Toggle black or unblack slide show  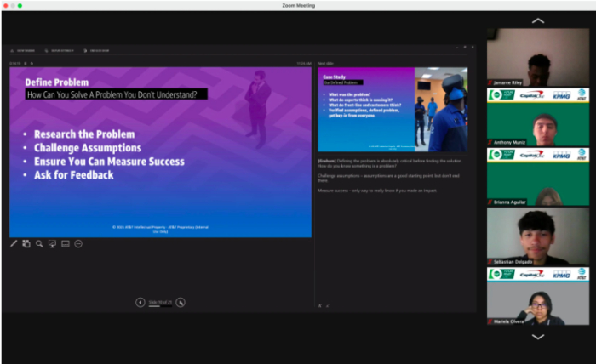click(x=52, y=244)
